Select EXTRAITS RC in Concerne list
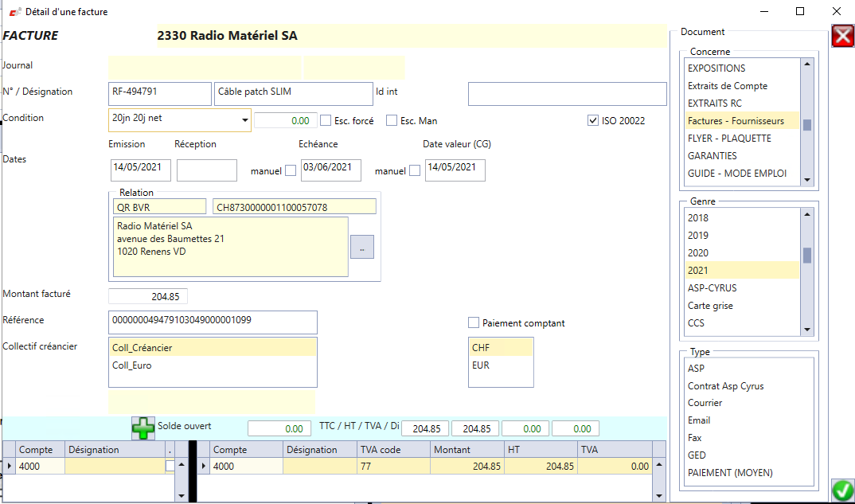 point(742,103)
